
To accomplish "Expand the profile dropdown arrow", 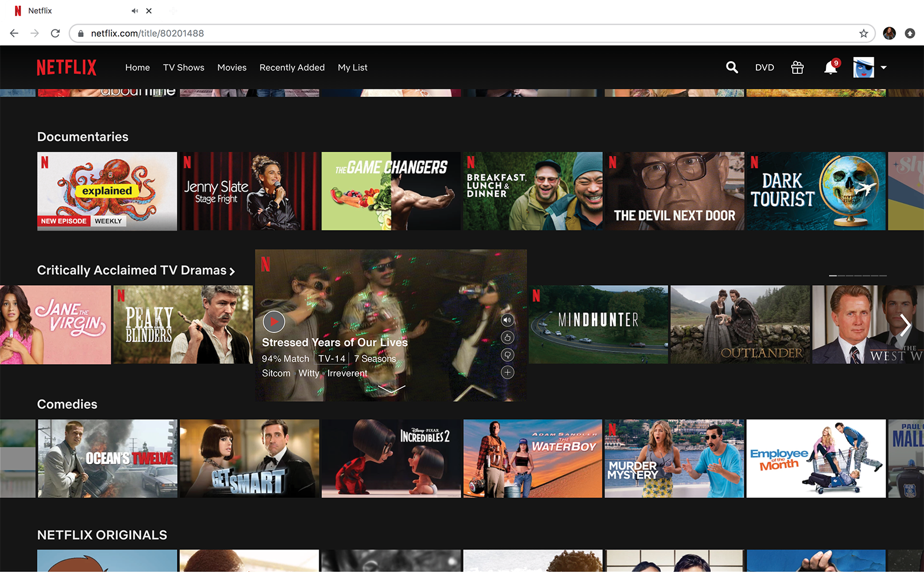I will [884, 68].
